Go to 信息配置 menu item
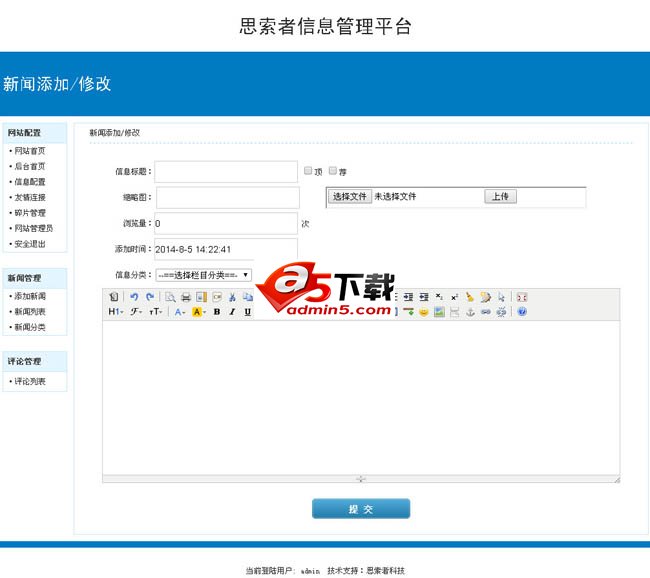This screenshot has height=578, width=650. click(29, 182)
